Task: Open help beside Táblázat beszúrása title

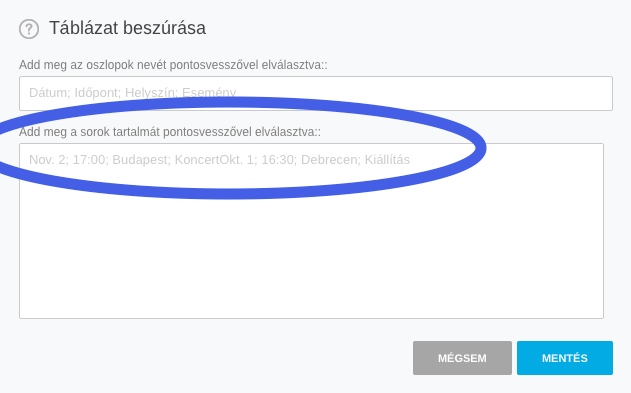Action: pyautogui.click(x=29, y=29)
